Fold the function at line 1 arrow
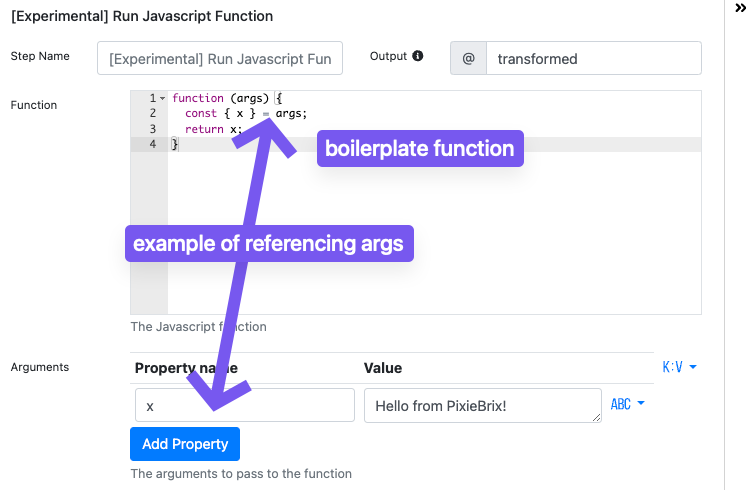 click(163, 98)
